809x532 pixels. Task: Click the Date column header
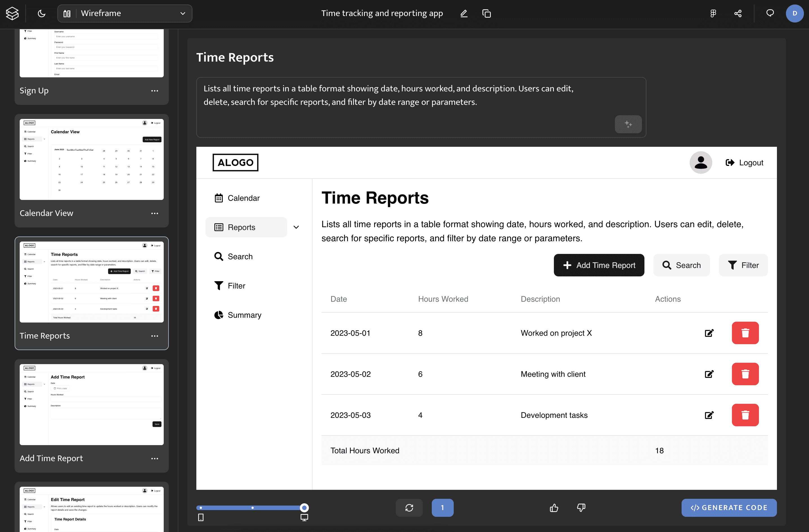339,299
